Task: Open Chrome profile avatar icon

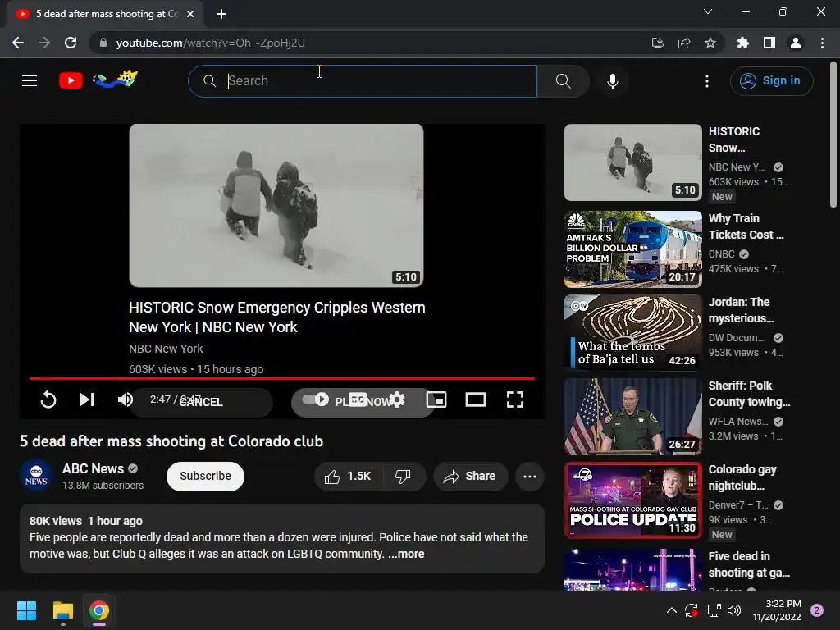Action: [x=796, y=43]
